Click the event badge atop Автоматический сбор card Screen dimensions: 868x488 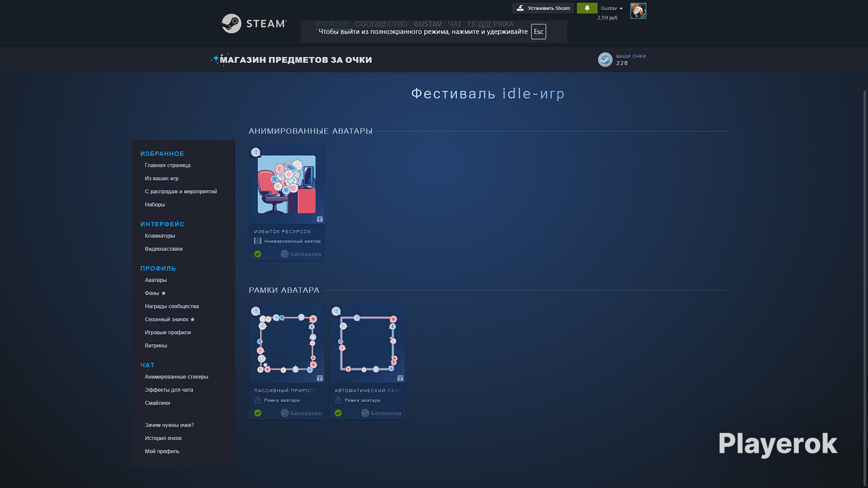point(336,311)
